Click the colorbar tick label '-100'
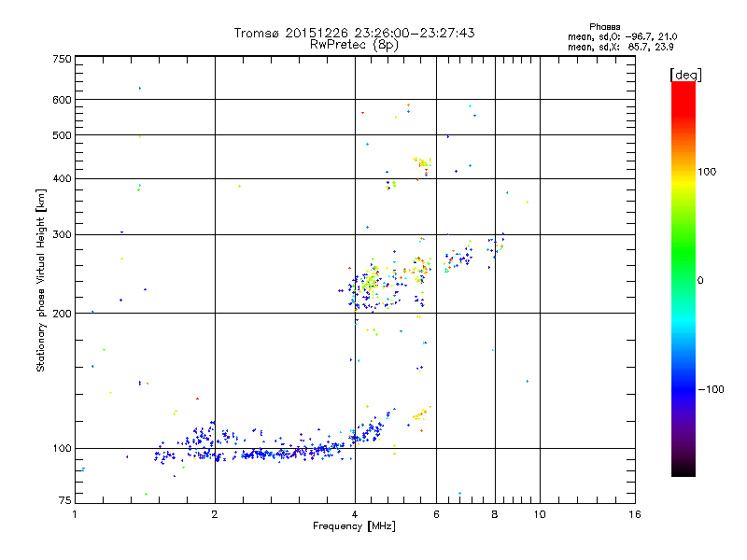This screenshot has width=747, height=560. [x=711, y=389]
